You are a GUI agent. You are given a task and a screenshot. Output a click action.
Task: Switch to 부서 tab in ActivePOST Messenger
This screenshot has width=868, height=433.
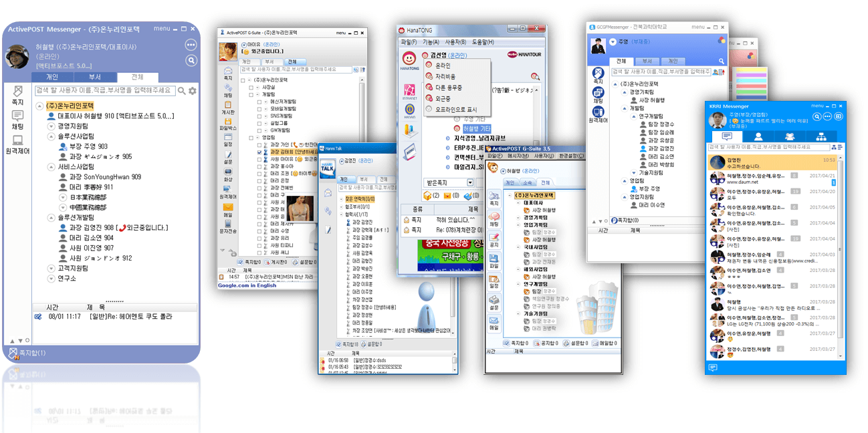95,77
